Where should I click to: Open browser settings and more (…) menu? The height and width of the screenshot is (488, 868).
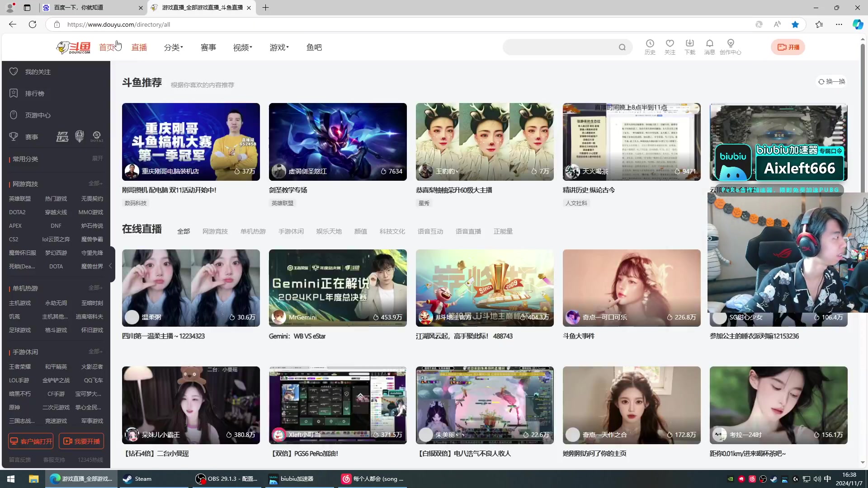839,24
